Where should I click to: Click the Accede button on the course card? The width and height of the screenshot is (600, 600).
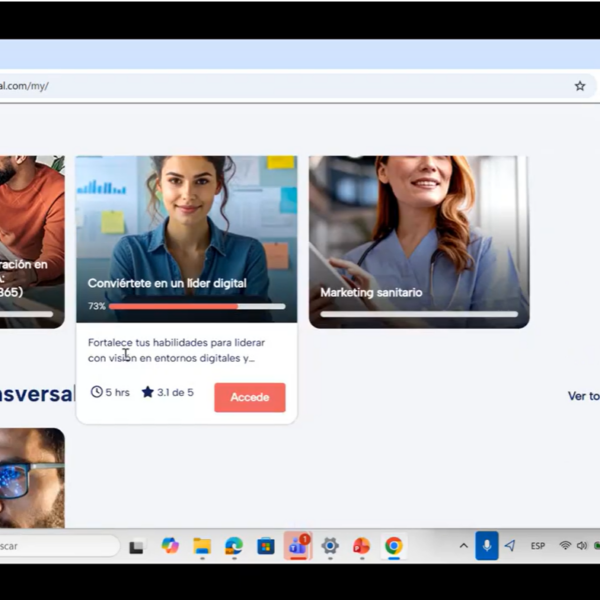pyautogui.click(x=249, y=397)
